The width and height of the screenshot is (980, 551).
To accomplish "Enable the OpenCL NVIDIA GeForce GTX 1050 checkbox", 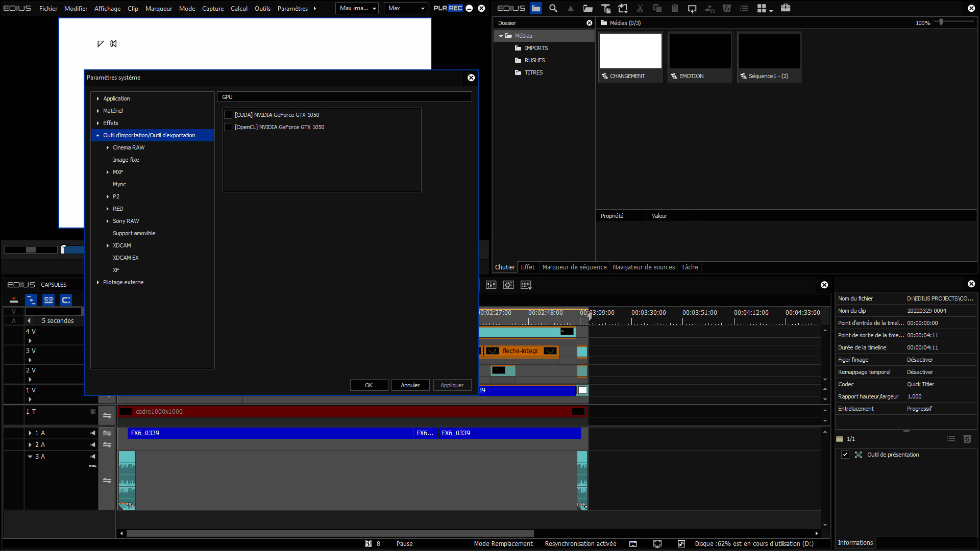I will (x=228, y=127).
